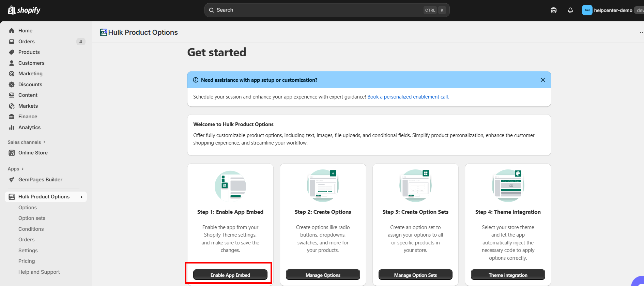Click the Content icon
The height and width of the screenshot is (286, 644).
point(12,95)
